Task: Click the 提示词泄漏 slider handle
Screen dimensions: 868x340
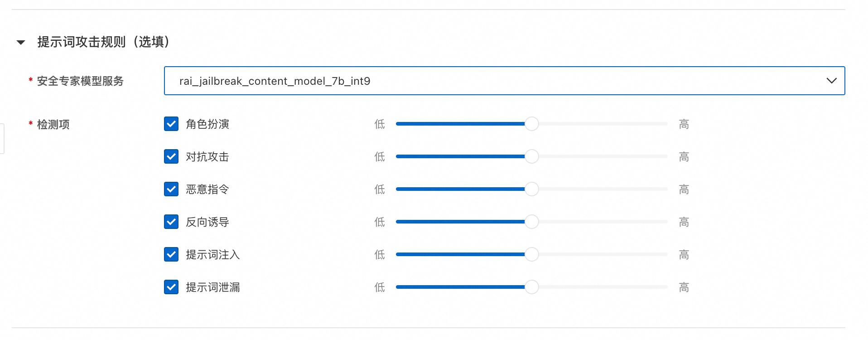Action: (531, 287)
